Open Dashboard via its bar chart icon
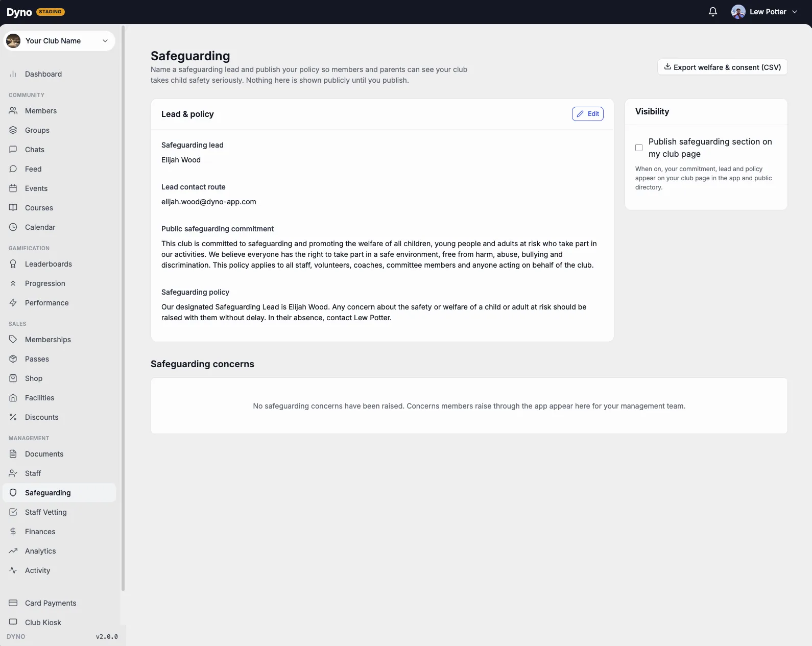Image resolution: width=812 pixels, height=646 pixels. (x=13, y=74)
